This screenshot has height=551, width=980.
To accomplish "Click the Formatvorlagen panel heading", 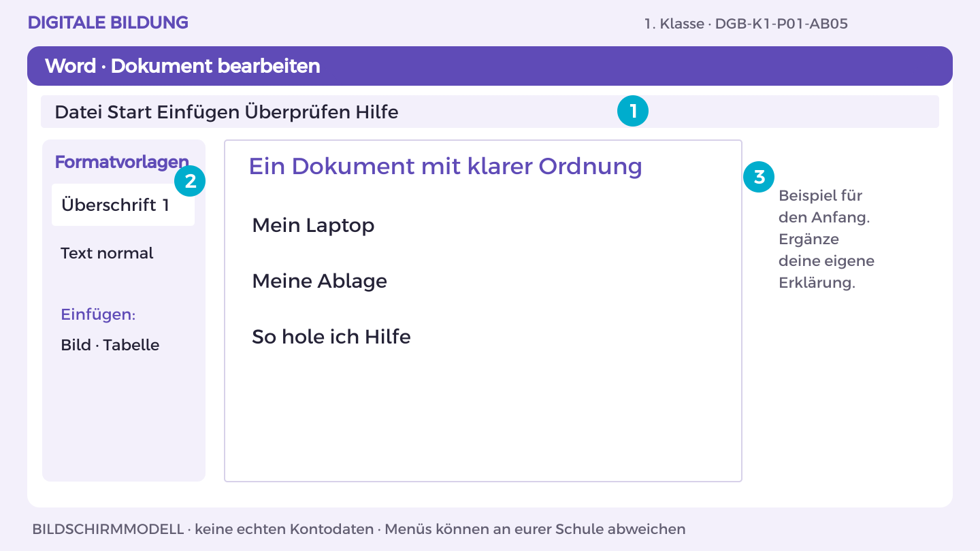I will point(122,162).
